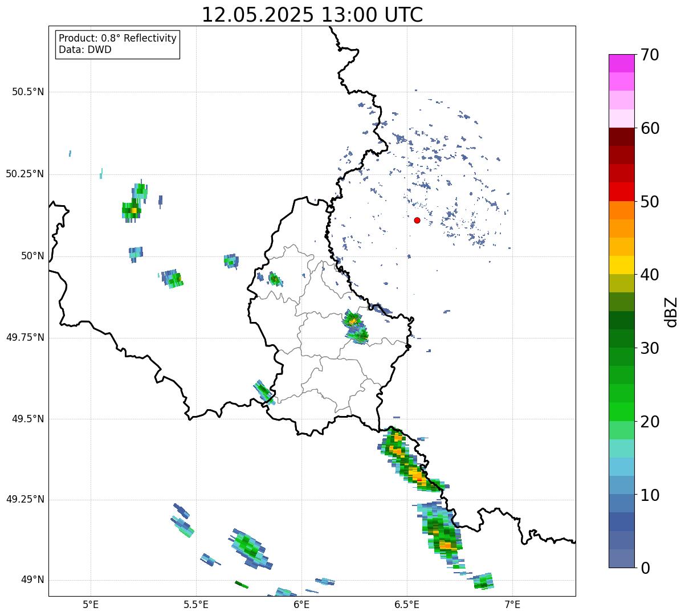Image resolution: width=685 pixels, height=616 pixels.
Task: Click the '49°N' latitude label
Action: pyautogui.click(x=32, y=580)
